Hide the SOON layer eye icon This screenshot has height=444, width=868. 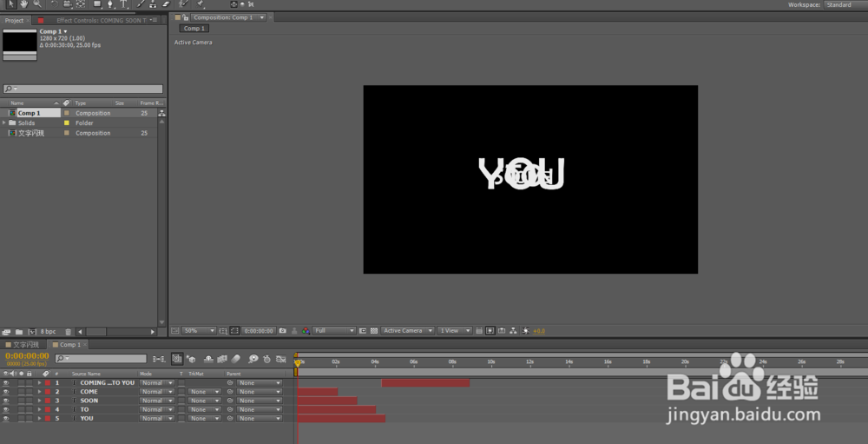pyautogui.click(x=6, y=401)
